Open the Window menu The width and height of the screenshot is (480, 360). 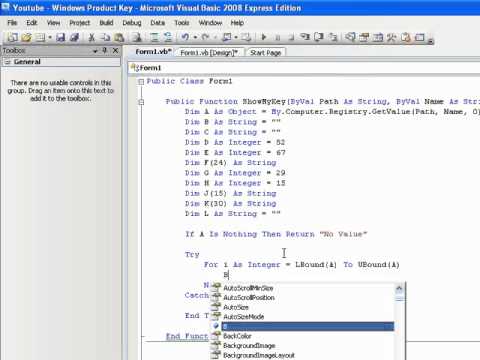(x=210, y=23)
